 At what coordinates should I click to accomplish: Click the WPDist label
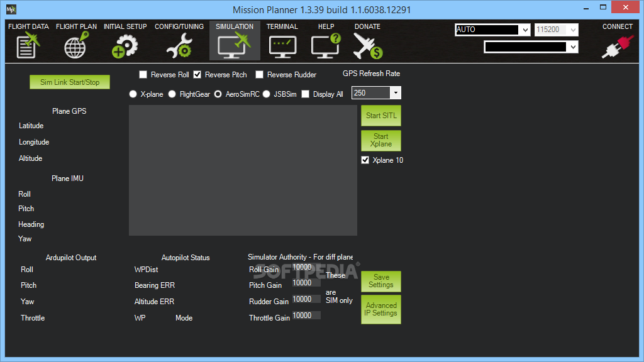pos(146,270)
